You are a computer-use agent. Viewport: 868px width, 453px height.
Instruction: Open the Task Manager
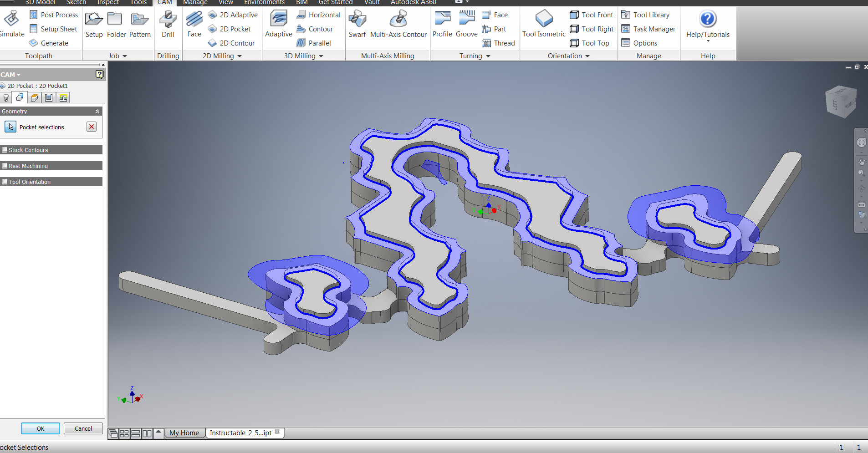click(648, 29)
